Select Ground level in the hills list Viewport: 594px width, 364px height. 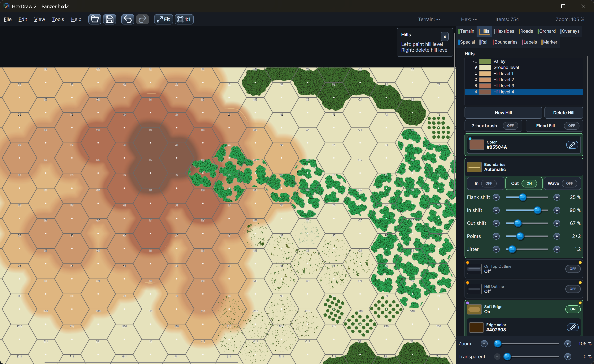click(x=524, y=67)
